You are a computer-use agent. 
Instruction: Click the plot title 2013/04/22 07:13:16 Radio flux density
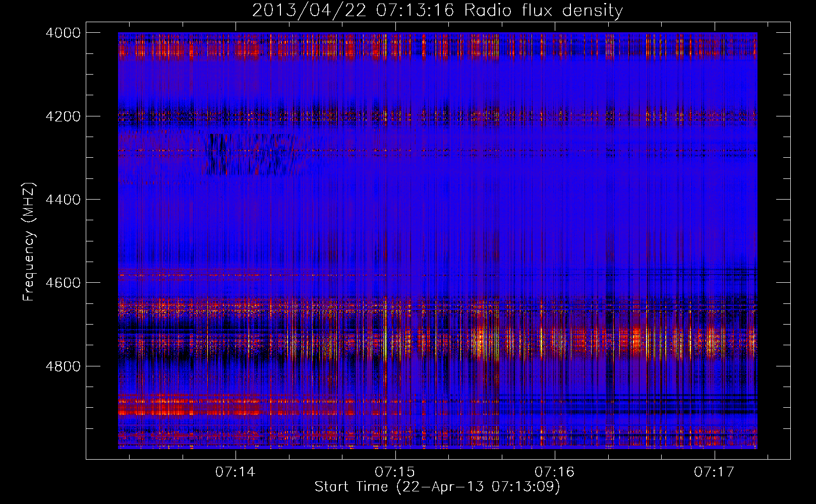point(437,11)
